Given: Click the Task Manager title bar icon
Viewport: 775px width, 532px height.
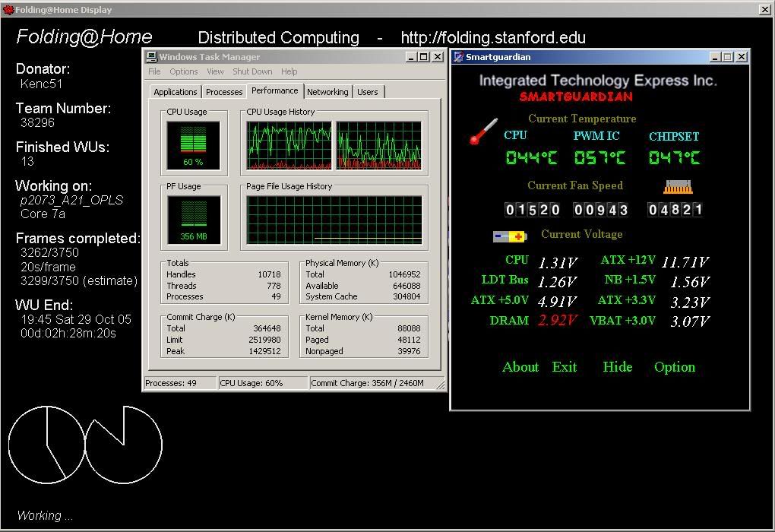Looking at the screenshot, I should pyautogui.click(x=152, y=57).
